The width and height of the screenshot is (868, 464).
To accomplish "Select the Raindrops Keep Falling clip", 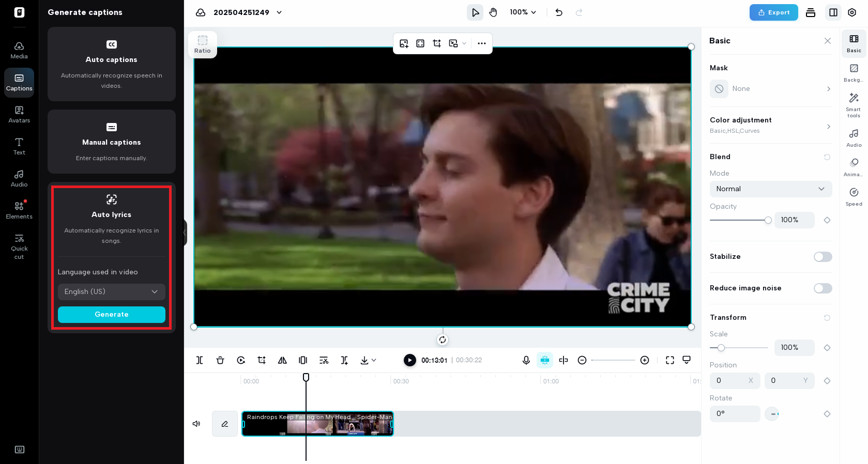I will pos(317,424).
